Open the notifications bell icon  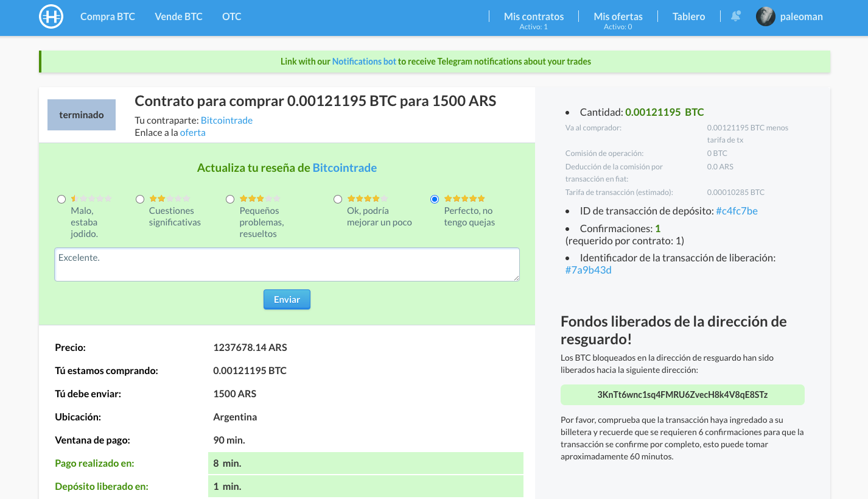735,16
